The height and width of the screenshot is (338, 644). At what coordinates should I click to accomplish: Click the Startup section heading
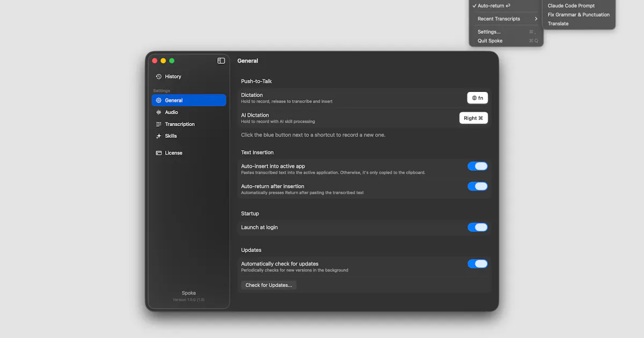(x=250, y=214)
